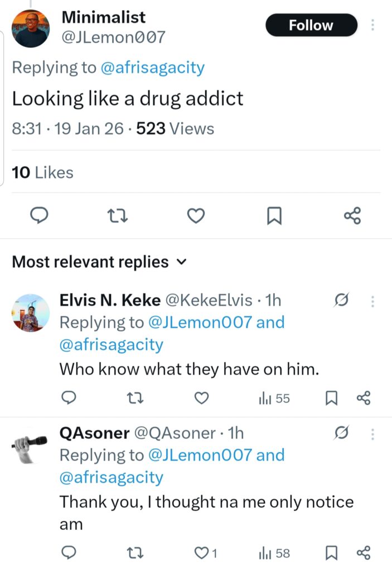
Task: Reply to Elvis N. Keke's comment
Action: tap(68, 398)
